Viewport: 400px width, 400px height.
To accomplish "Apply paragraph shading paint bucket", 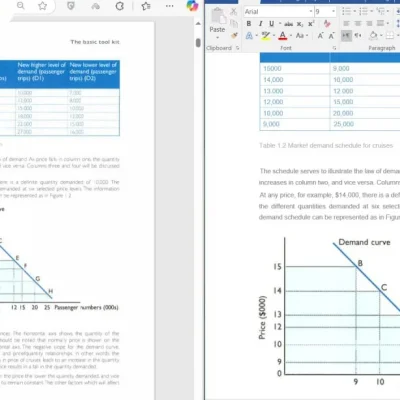I will [x=373, y=35].
